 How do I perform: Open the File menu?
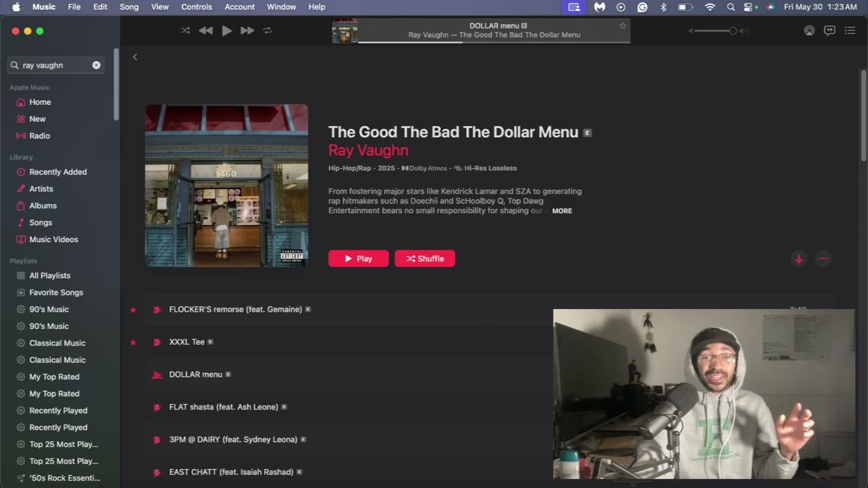pyautogui.click(x=74, y=7)
